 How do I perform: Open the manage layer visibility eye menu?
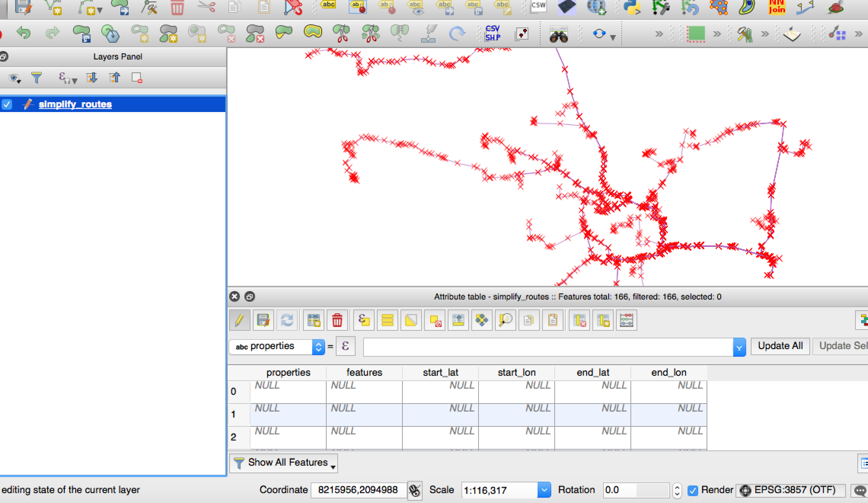[14, 78]
